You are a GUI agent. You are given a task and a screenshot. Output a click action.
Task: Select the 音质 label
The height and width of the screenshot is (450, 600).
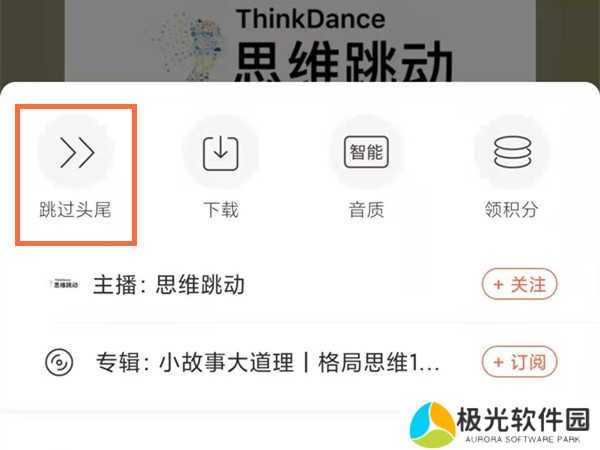pyautogui.click(x=366, y=210)
